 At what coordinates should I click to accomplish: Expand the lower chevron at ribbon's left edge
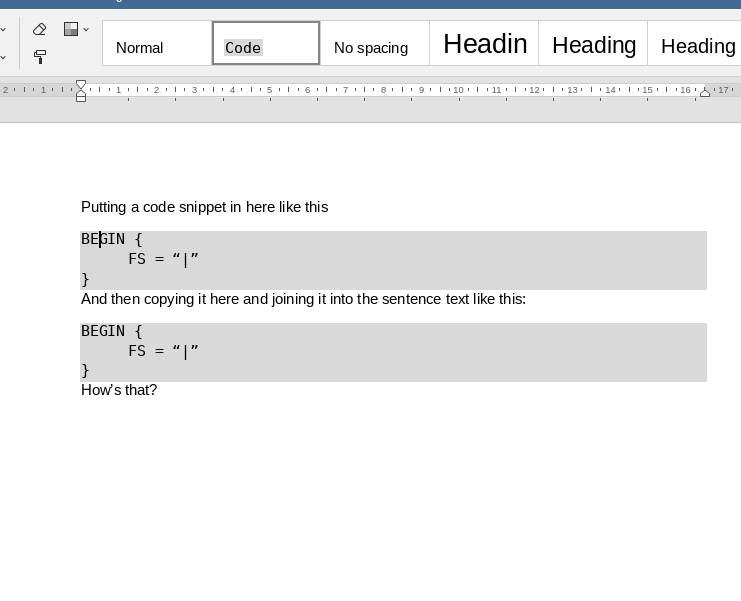[x=3, y=57]
